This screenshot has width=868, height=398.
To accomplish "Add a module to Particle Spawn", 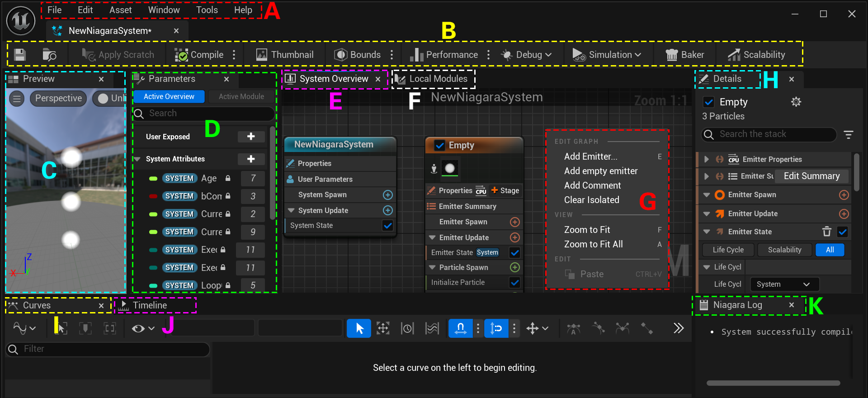I will (514, 267).
